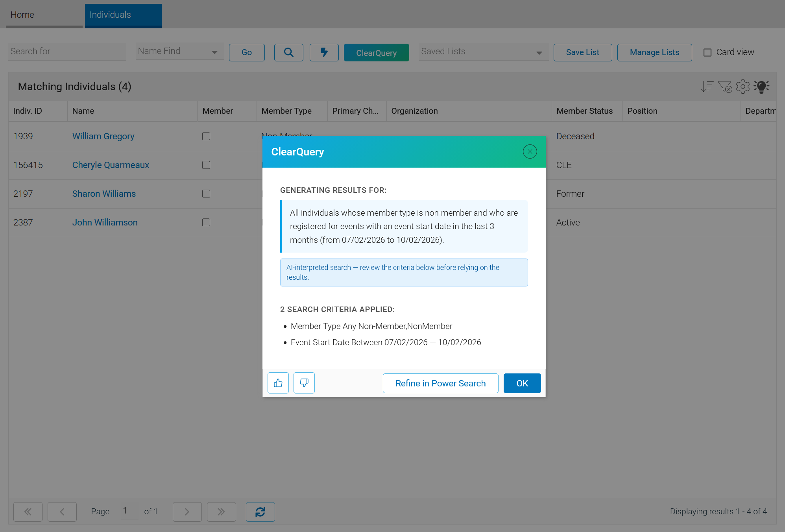Toggle the Card view checkbox

point(707,52)
